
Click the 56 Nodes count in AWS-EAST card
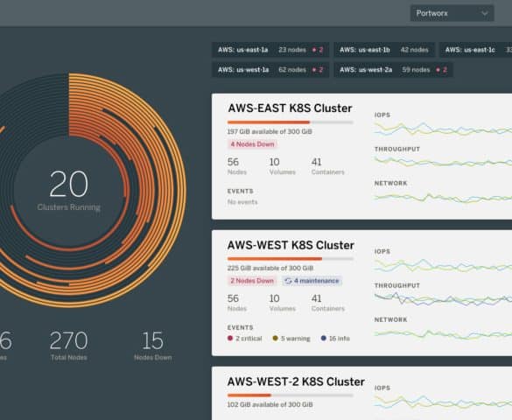tap(236, 166)
